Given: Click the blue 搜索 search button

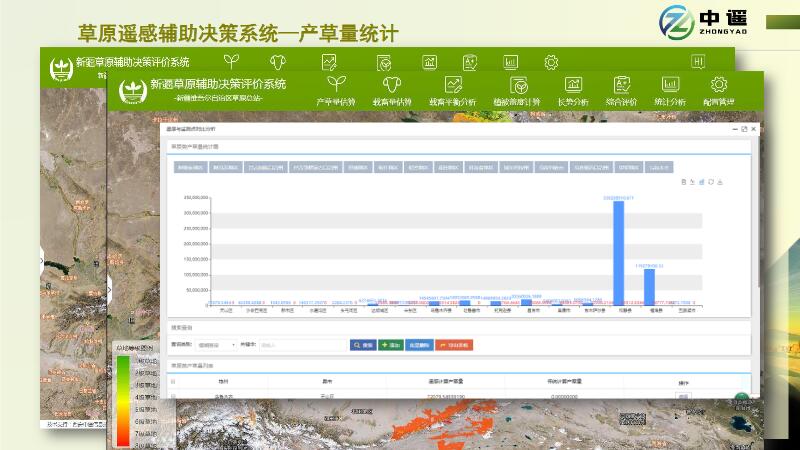Looking at the screenshot, I should (362, 345).
